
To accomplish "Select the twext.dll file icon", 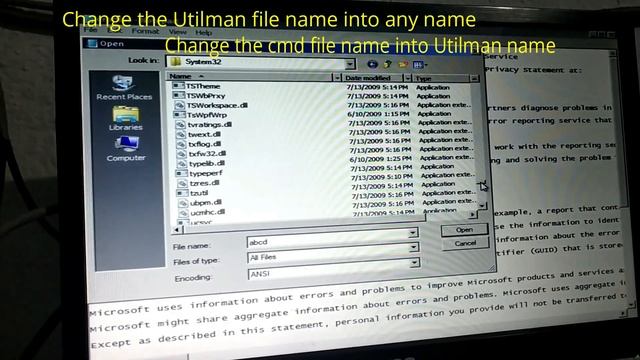I will 181,134.
